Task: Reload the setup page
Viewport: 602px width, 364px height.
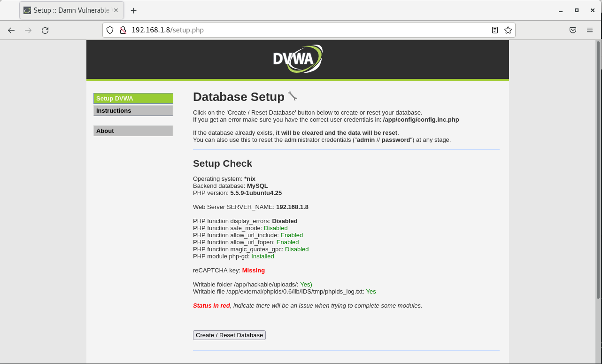Action: pyautogui.click(x=45, y=30)
